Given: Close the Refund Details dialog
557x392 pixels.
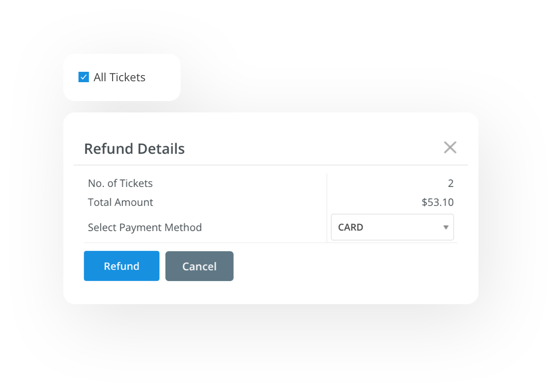Looking at the screenshot, I should point(450,147).
